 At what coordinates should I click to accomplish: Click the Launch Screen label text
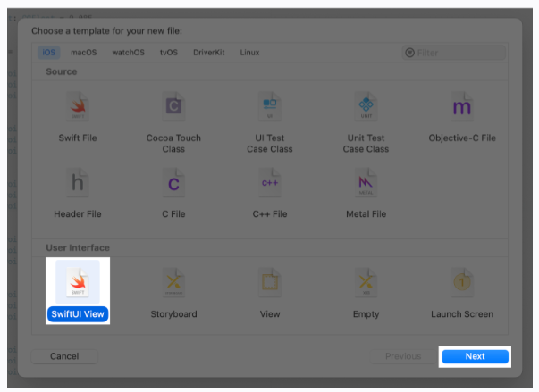click(462, 314)
